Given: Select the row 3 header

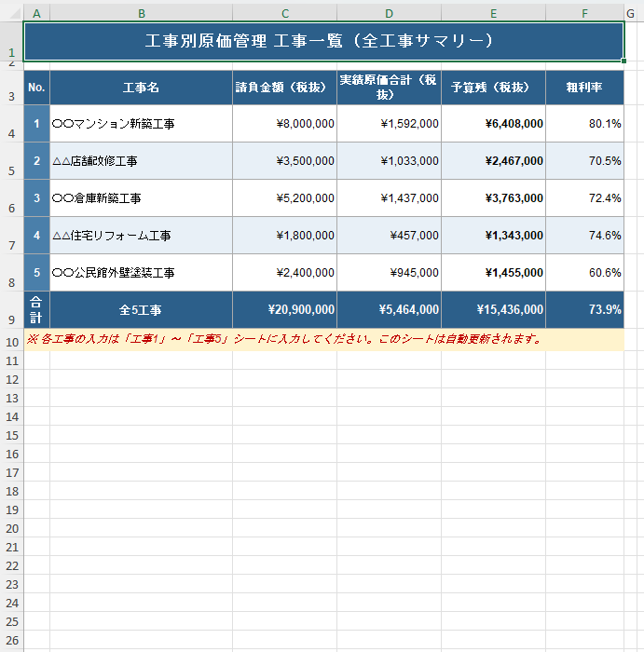Looking at the screenshot, I should (11, 96).
